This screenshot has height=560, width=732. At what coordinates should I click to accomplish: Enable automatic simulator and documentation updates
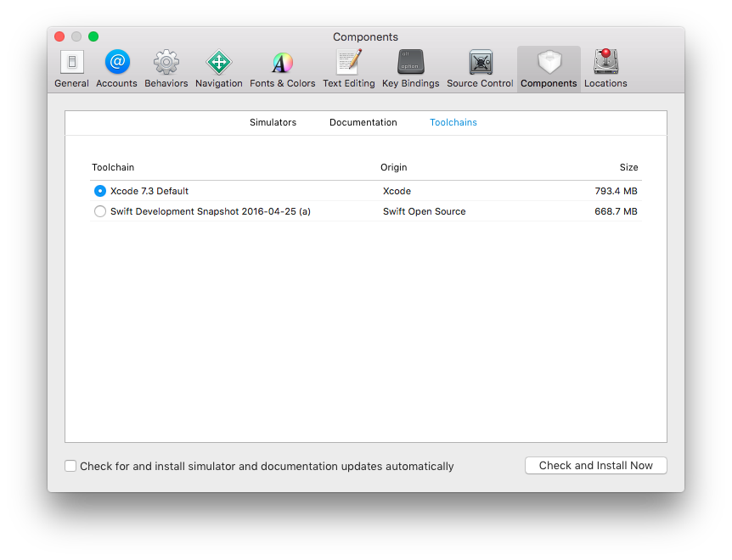click(x=70, y=466)
